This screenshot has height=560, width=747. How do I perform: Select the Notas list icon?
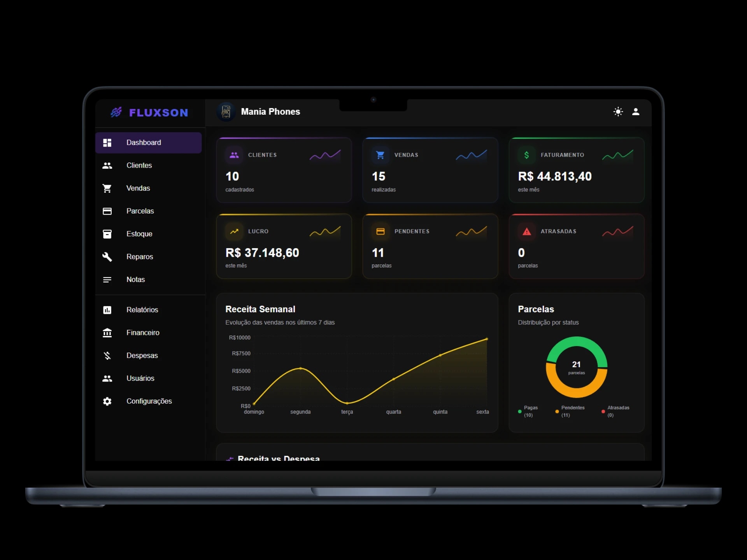tap(107, 279)
